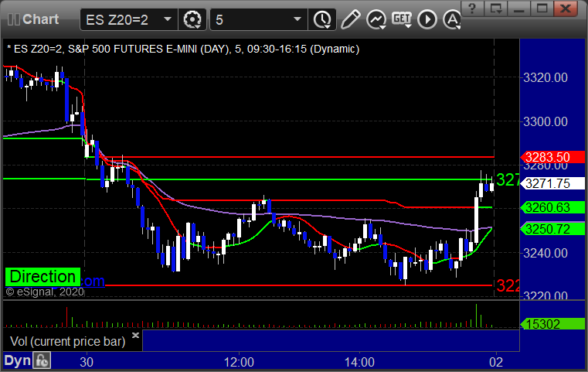Image resolution: width=588 pixels, height=372 pixels.
Task: Click the Chart title label
Action: coord(40,19)
